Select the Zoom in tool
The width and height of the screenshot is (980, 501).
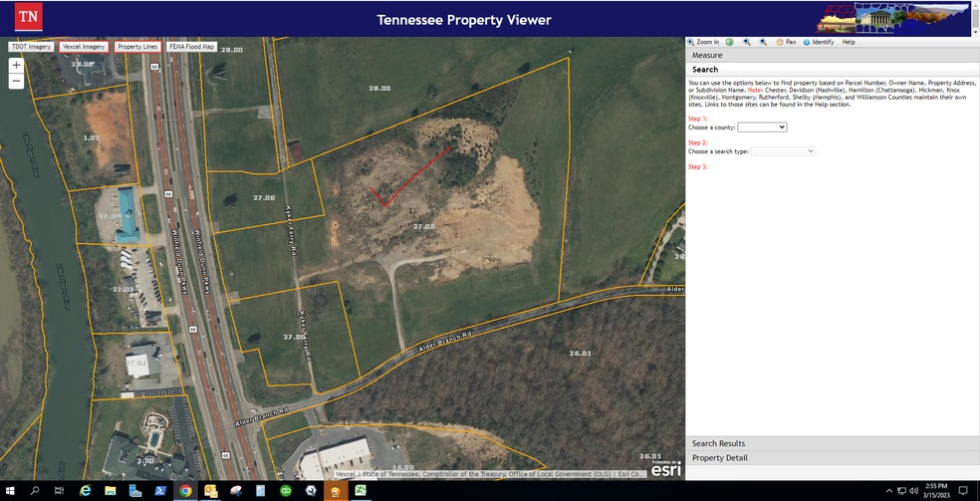(x=703, y=42)
